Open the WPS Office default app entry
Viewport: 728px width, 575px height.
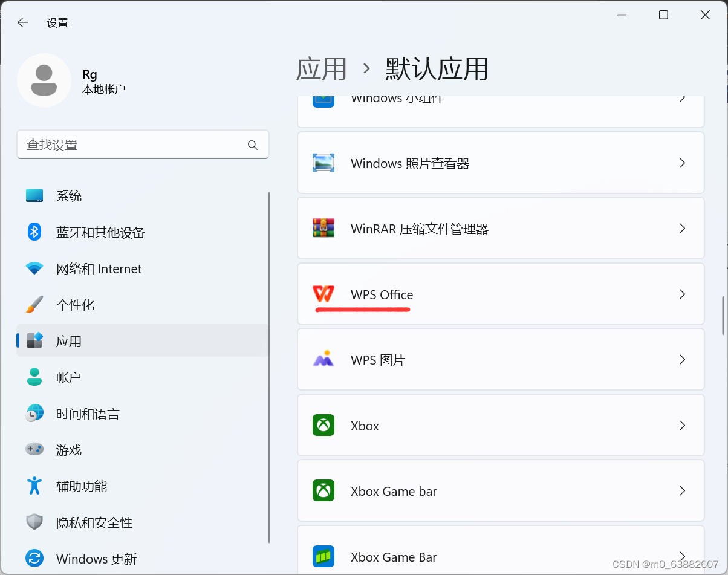tap(501, 294)
